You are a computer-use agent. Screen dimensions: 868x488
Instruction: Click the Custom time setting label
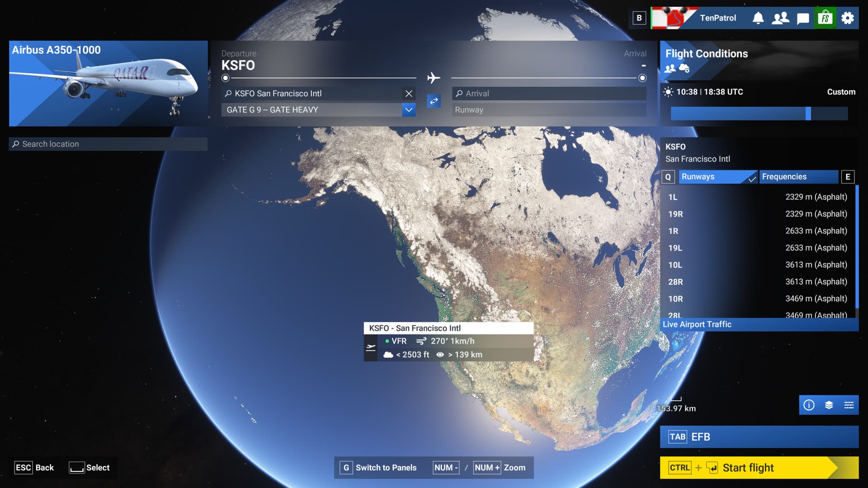[841, 92]
